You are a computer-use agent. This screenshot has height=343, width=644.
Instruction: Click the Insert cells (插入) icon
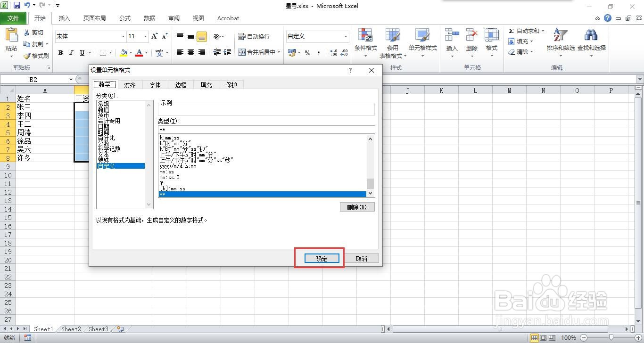point(452,35)
